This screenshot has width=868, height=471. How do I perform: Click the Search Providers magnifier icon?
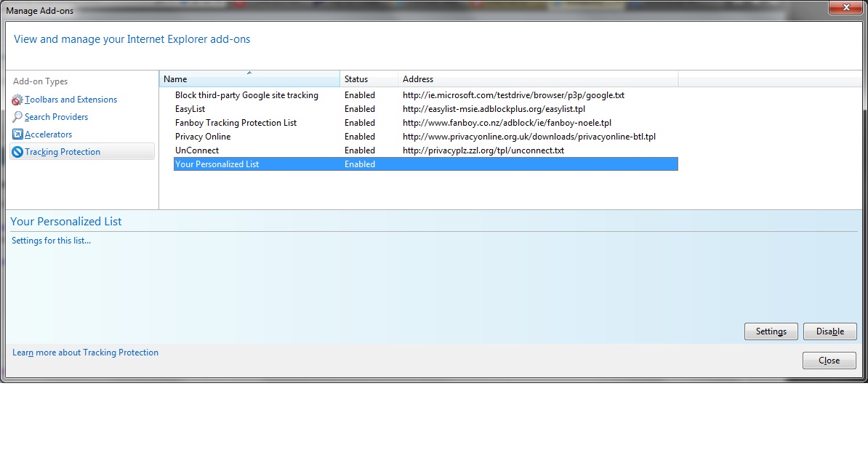pyautogui.click(x=17, y=117)
